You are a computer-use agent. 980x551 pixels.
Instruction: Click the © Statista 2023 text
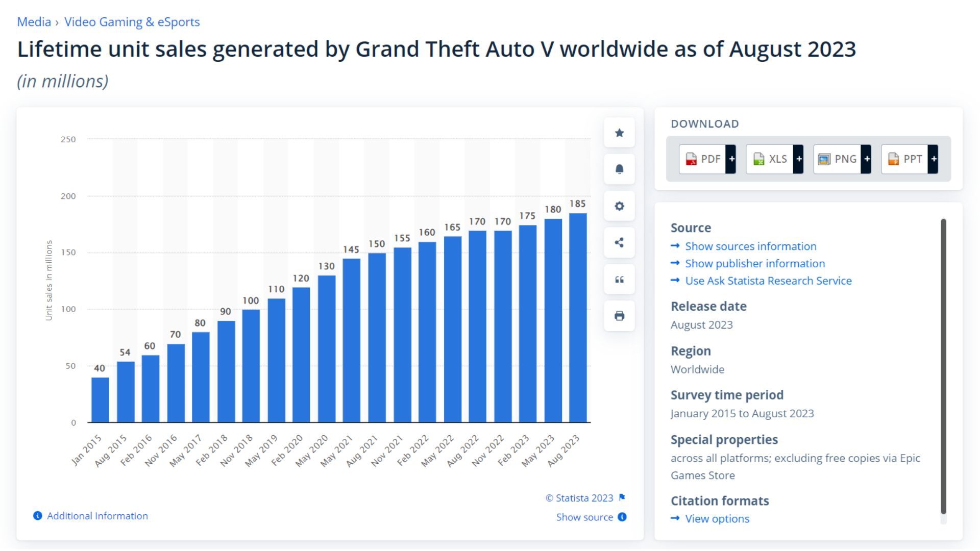(579, 498)
